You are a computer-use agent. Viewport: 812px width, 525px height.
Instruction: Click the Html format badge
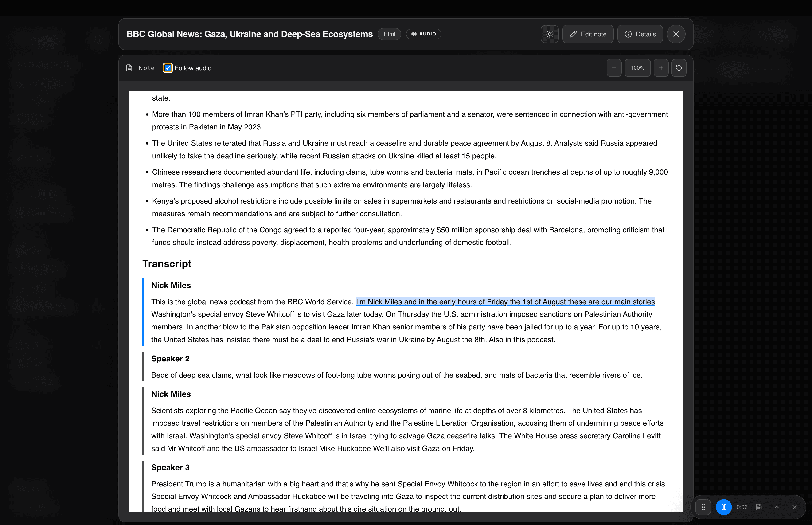[389, 34]
